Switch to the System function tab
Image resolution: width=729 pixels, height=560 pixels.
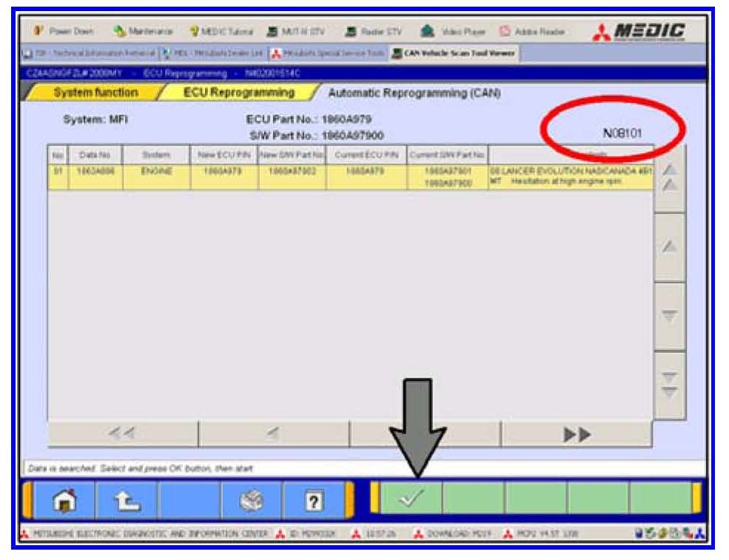coord(95,93)
